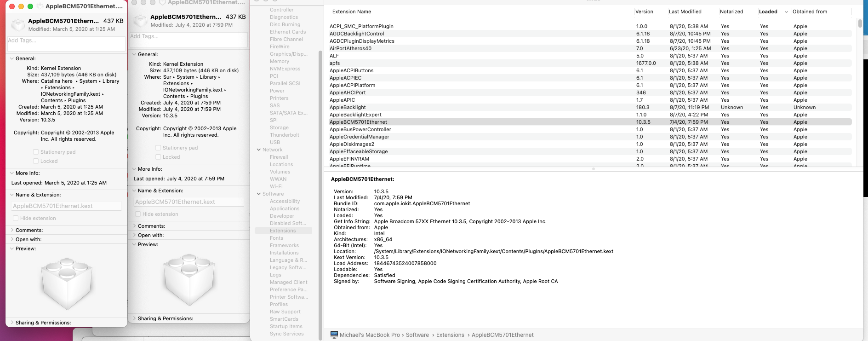This screenshot has height=341, width=868.
Task: Select the AppleDiskImages2 row
Action: tap(590, 144)
